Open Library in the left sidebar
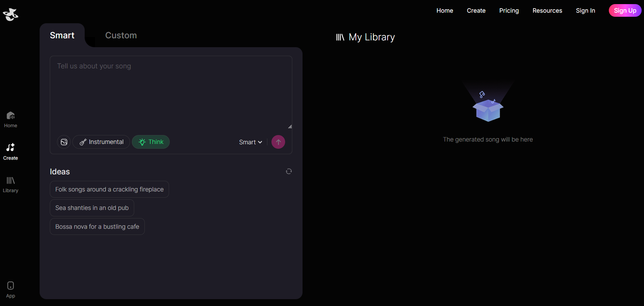Viewport: 644px width, 306px height. (11, 185)
